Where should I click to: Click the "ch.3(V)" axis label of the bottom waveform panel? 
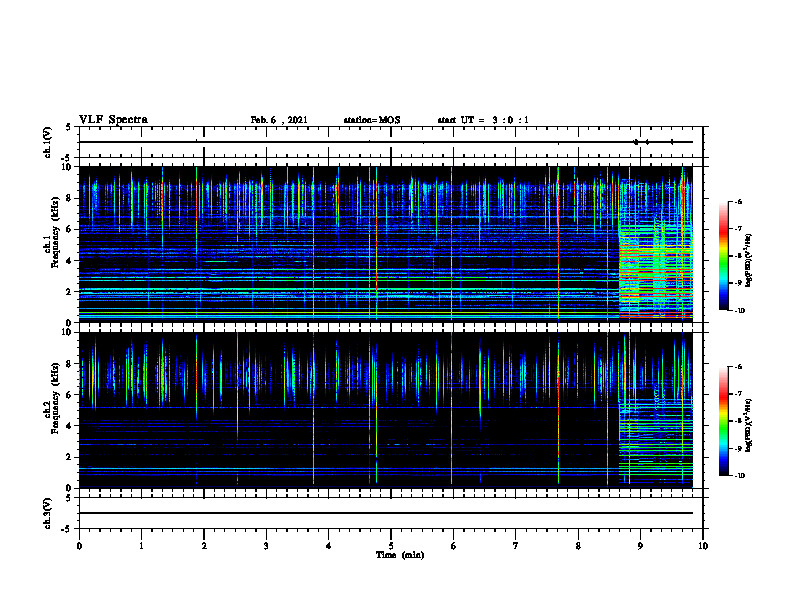point(47,513)
